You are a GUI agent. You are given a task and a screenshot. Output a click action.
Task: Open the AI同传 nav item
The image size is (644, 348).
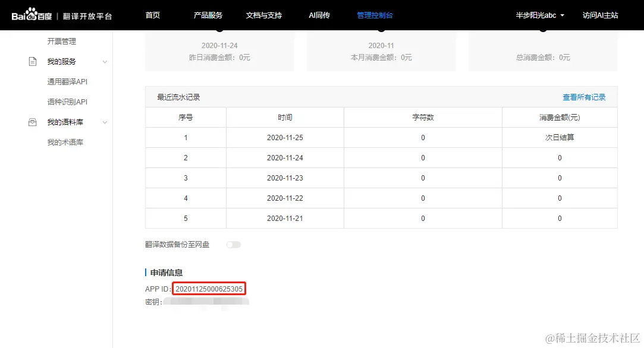[319, 15]
